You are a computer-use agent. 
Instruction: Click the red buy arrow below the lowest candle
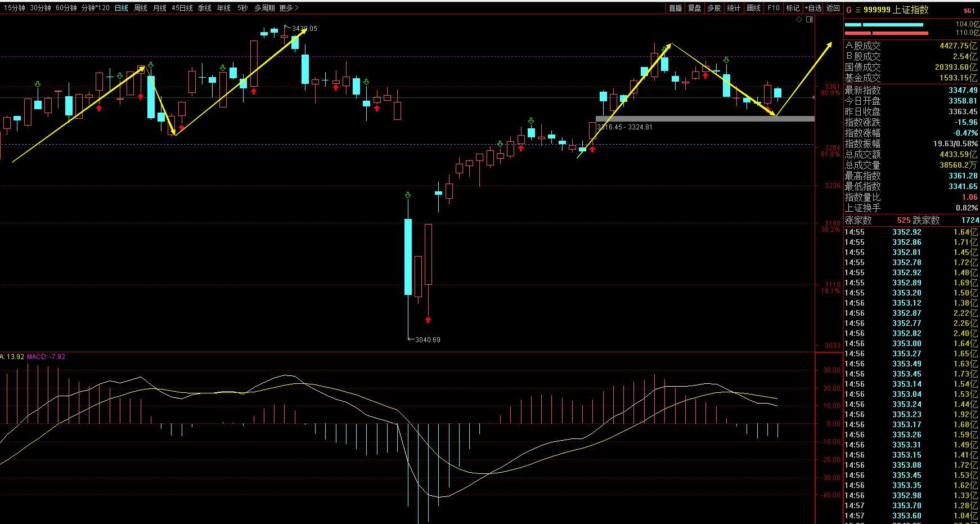pyautogui.click(x=428, y=320)
